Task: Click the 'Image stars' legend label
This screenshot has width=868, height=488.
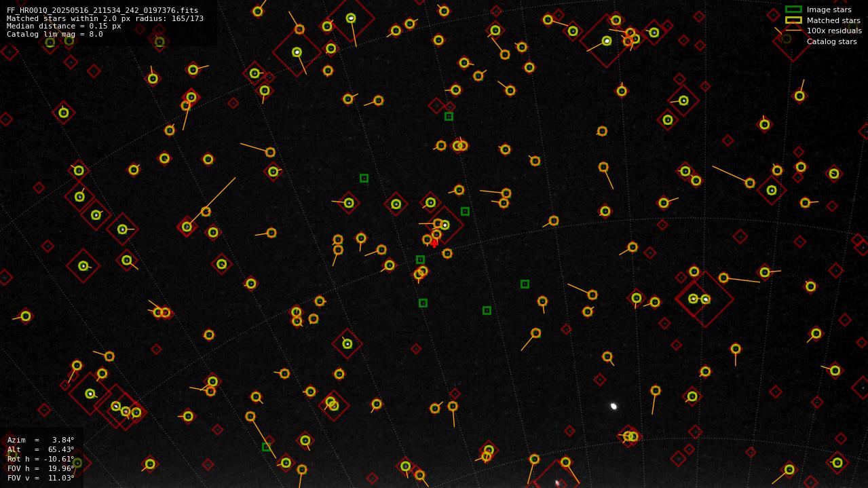Action: 829,10
